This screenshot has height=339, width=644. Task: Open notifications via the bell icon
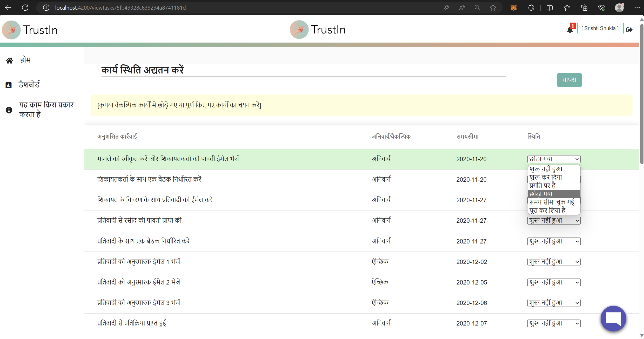click(x=570, y=29)
